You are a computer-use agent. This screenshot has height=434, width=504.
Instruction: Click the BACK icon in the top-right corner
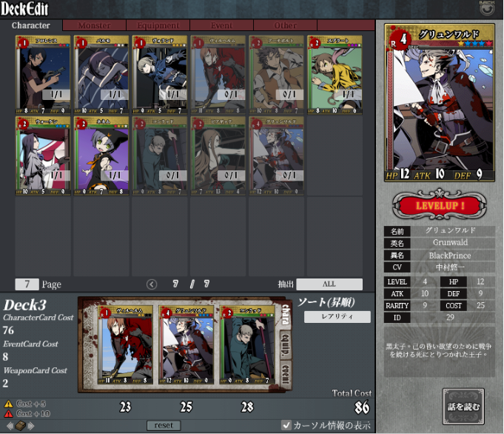click(x=487, y=8)
